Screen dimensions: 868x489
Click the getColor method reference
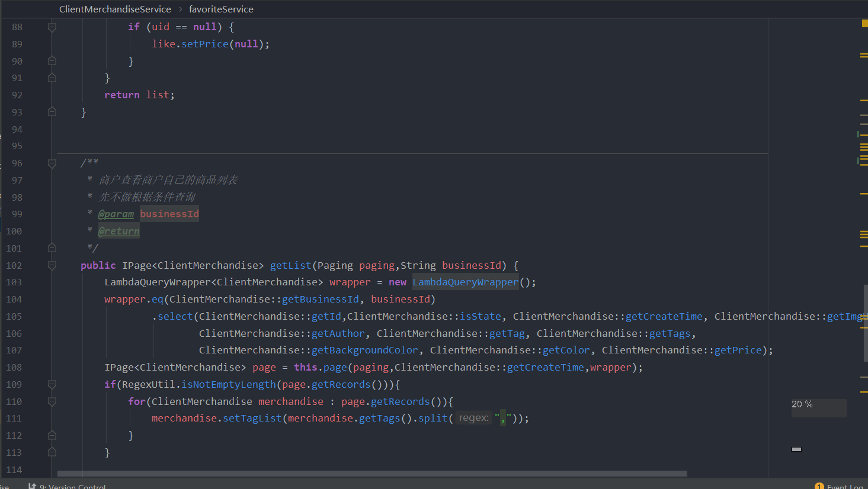click(x=566, y=350)
